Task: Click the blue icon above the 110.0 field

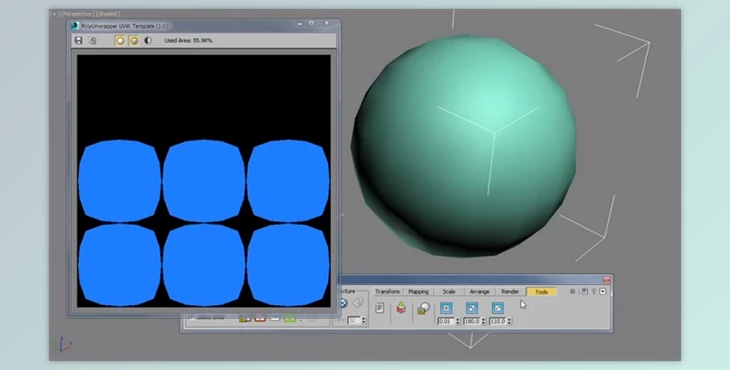Action: click(497, 308)
